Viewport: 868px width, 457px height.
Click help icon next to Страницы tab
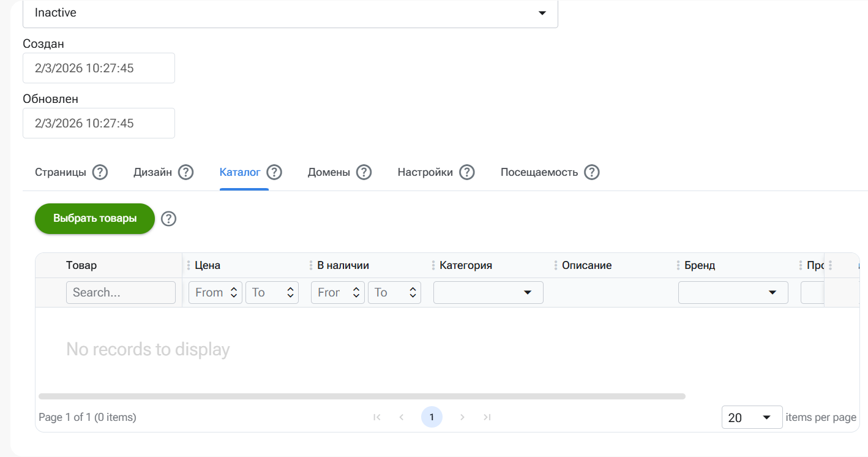click(100, 172)
